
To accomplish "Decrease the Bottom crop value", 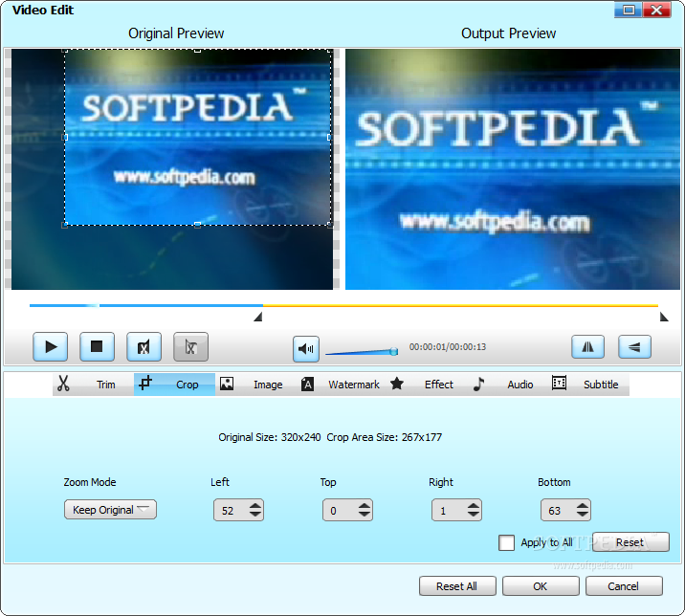I will tap(583, 515).
